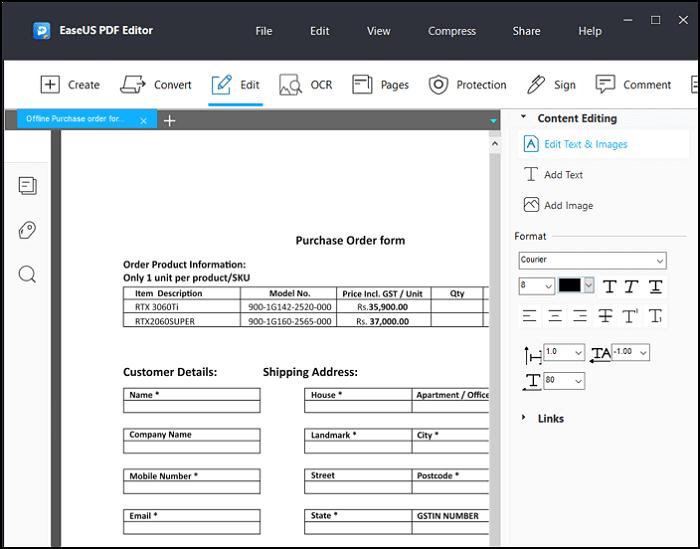Open the search panel in the left sidebar

(28, 275)
